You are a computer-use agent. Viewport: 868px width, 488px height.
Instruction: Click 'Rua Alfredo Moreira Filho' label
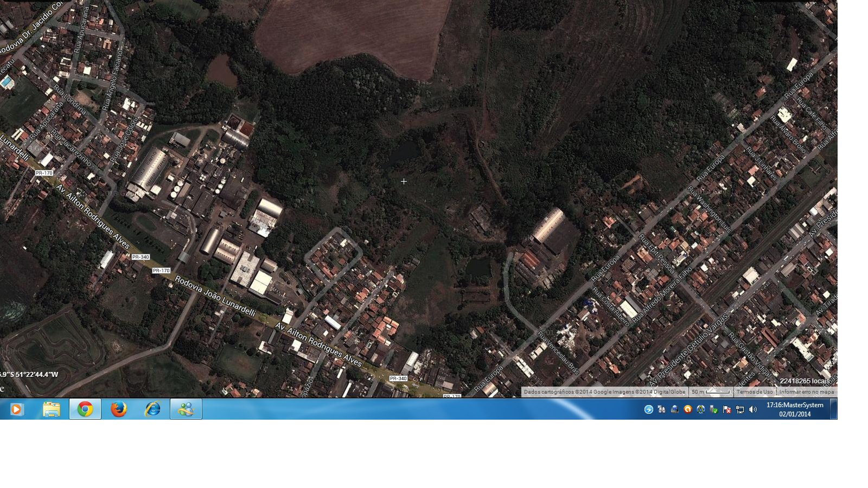(662, 294)
